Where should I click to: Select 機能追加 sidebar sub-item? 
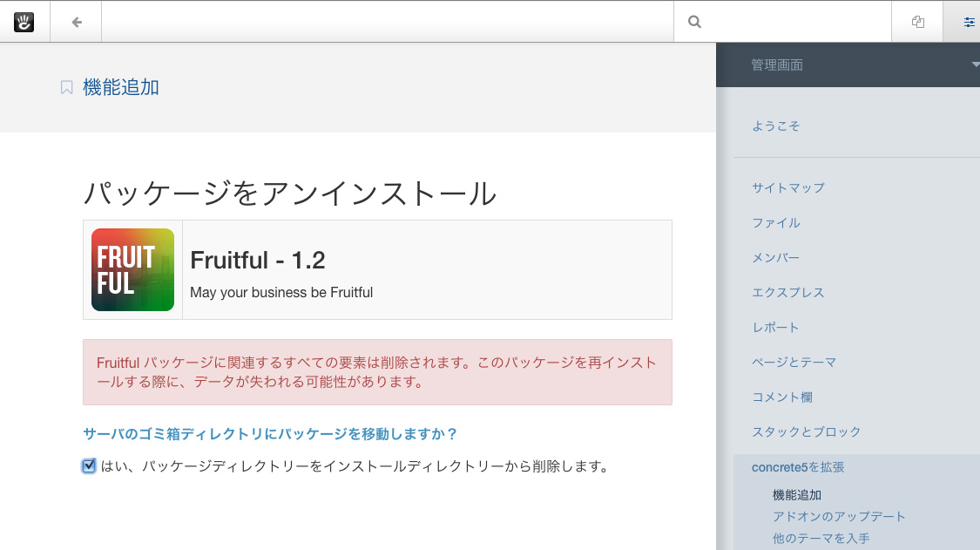click(x=797, y=495)
